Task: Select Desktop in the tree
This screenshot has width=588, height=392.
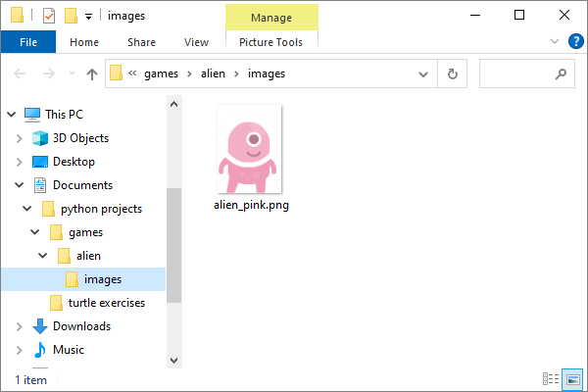Action: point(73,162)
